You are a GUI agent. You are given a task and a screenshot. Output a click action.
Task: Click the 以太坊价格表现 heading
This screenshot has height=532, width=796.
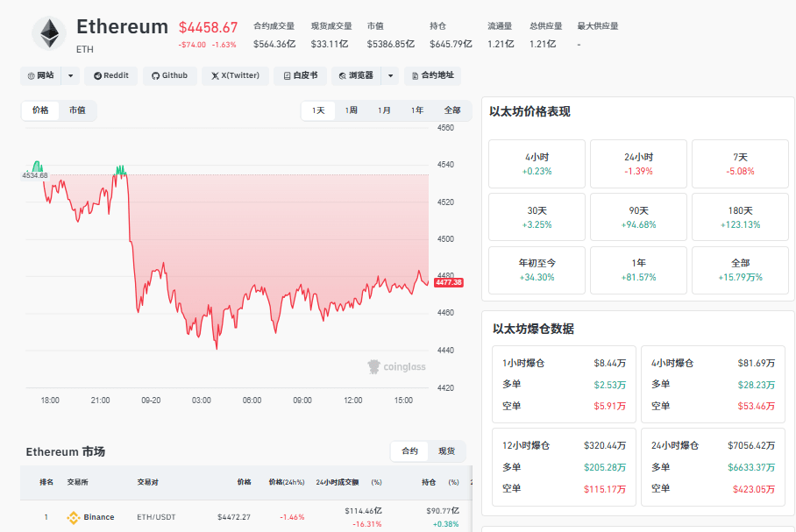[x=530, y=111]
